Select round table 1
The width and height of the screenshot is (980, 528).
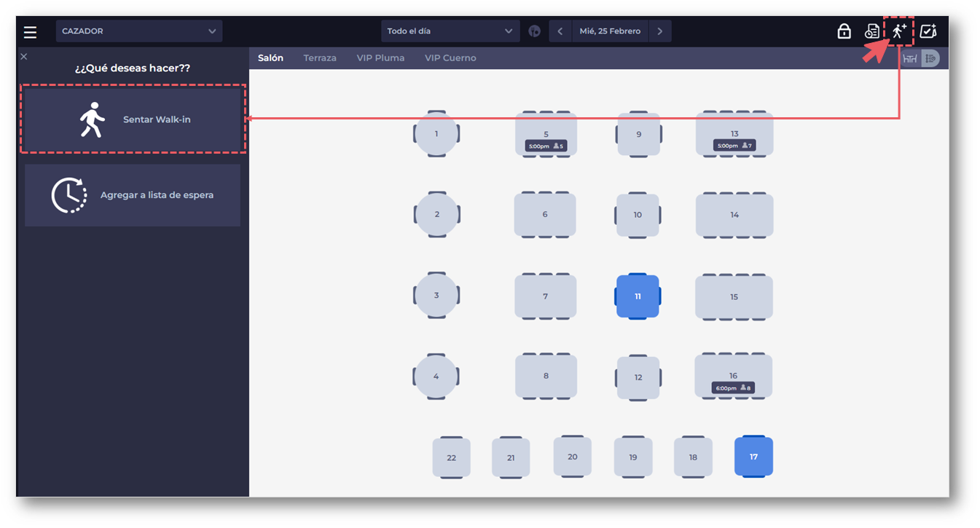[436, 134]
